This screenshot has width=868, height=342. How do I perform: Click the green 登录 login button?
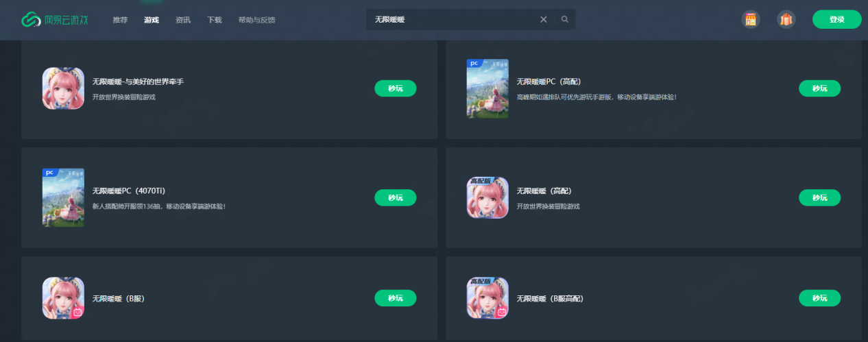(x=836, y=19)
